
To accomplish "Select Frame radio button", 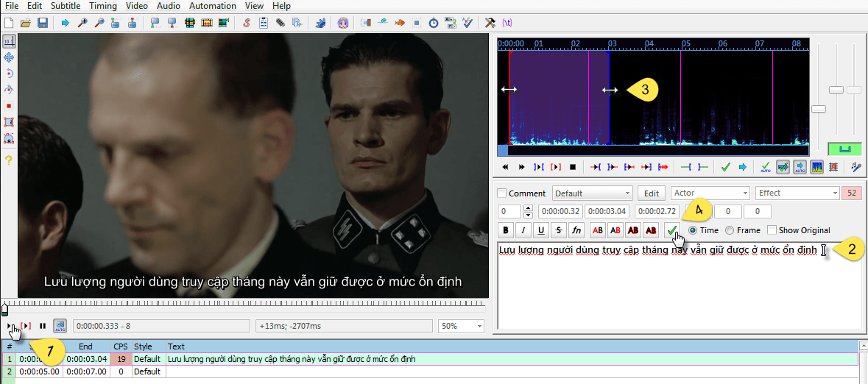I will [729, 230].
